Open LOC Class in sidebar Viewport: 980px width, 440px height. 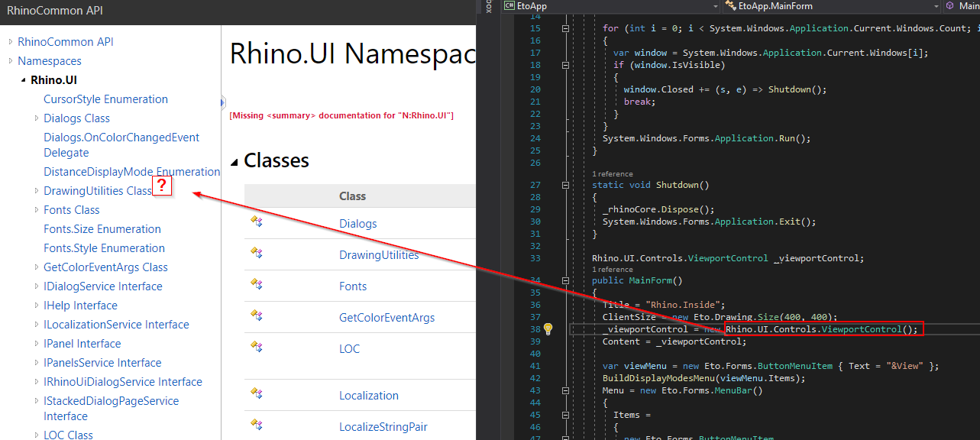click(68, 434)
